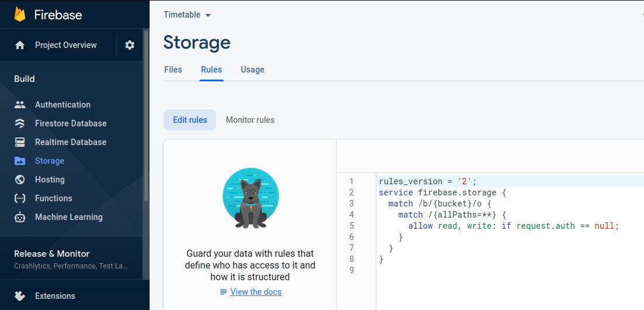Expand the Release & Monitor section
The height and width of the screenshot is (310, 644).
point(71,259)
